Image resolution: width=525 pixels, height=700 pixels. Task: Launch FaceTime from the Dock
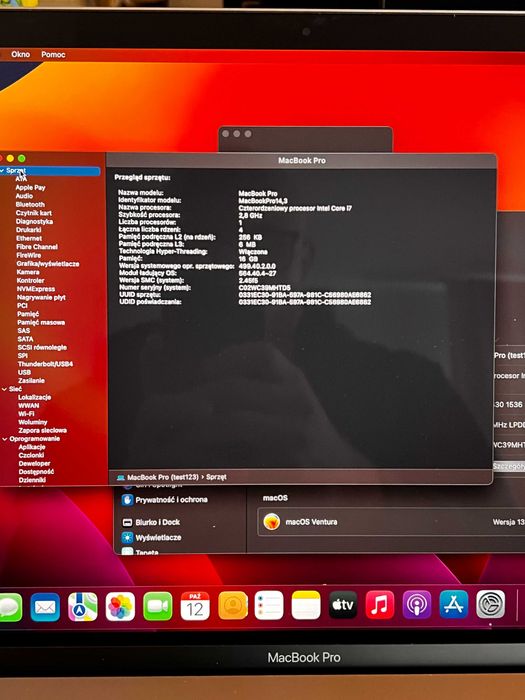pyautogui.click(x=158, y=606)
